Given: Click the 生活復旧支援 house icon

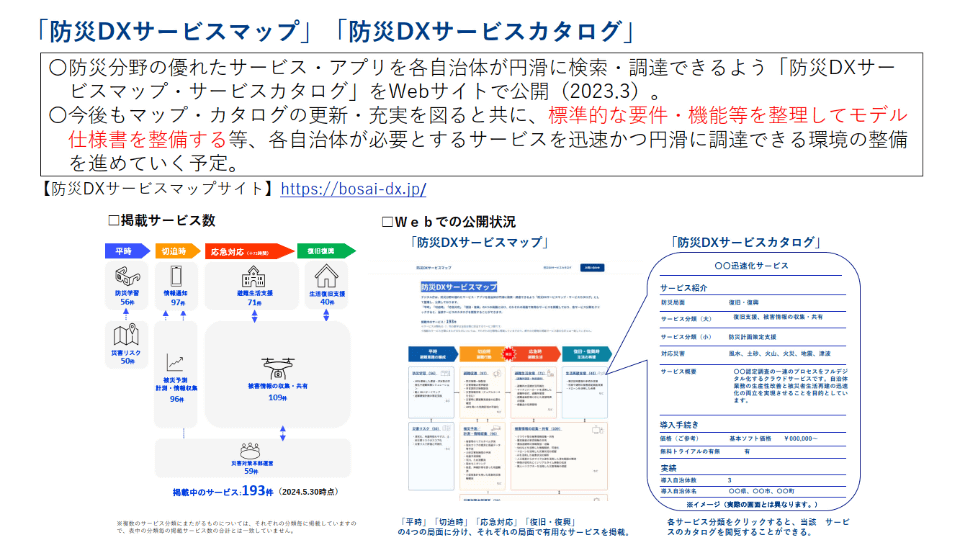Looking at the screenshot, I should [x=326, y=276].
